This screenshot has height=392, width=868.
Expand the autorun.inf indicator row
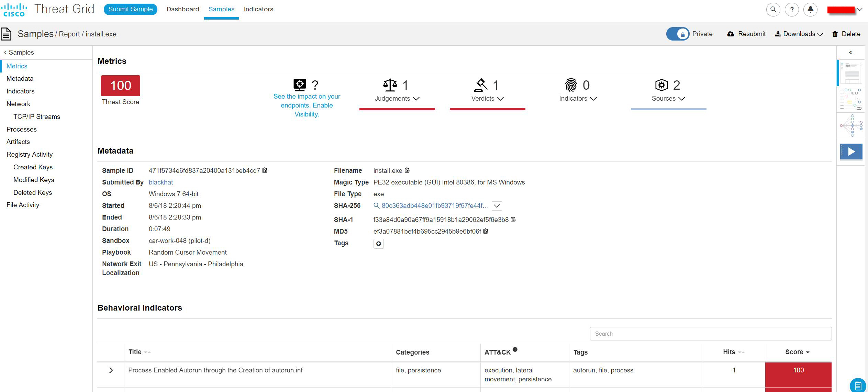[x=111, y=370]
